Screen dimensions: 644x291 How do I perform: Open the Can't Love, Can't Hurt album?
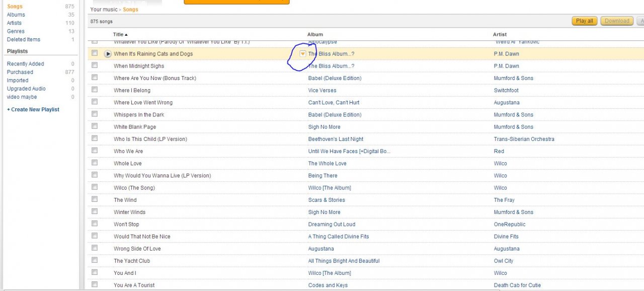[x=334, y=103]
